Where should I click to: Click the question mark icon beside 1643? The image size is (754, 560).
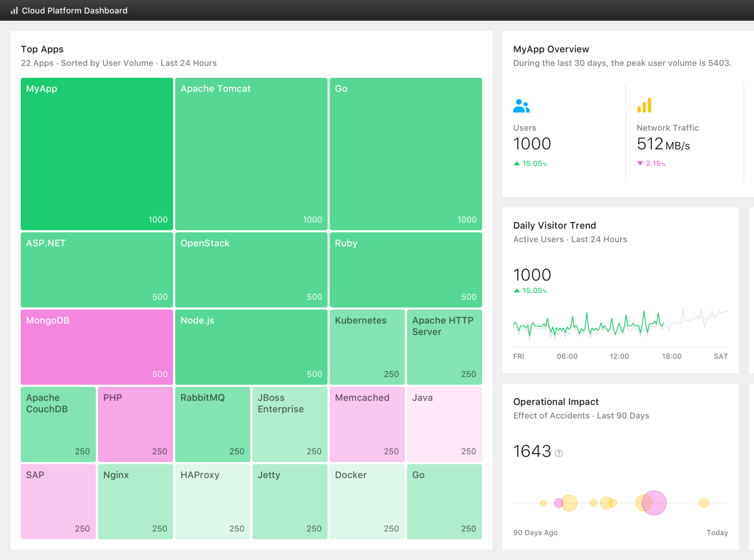[558, 453]
